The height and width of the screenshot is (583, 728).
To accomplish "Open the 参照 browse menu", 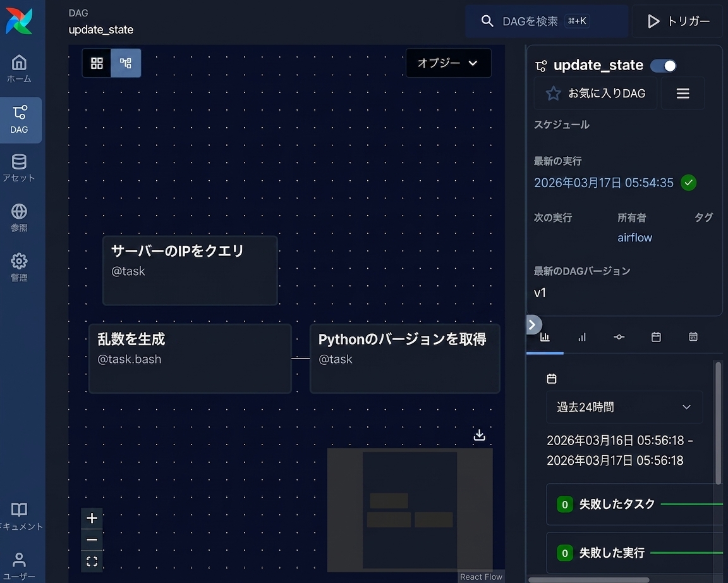I will click(19, 218).
